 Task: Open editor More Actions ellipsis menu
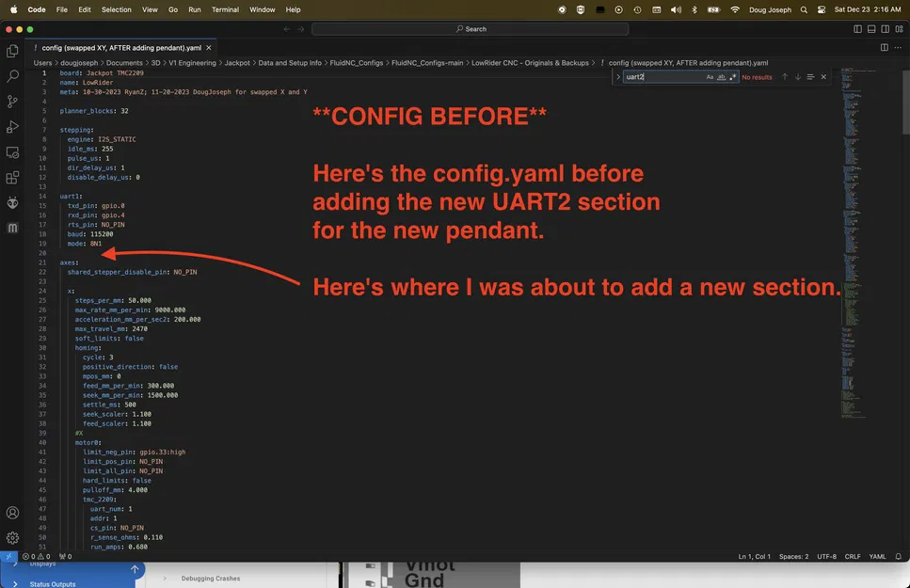pyautogui.click(x=898, y=48)
